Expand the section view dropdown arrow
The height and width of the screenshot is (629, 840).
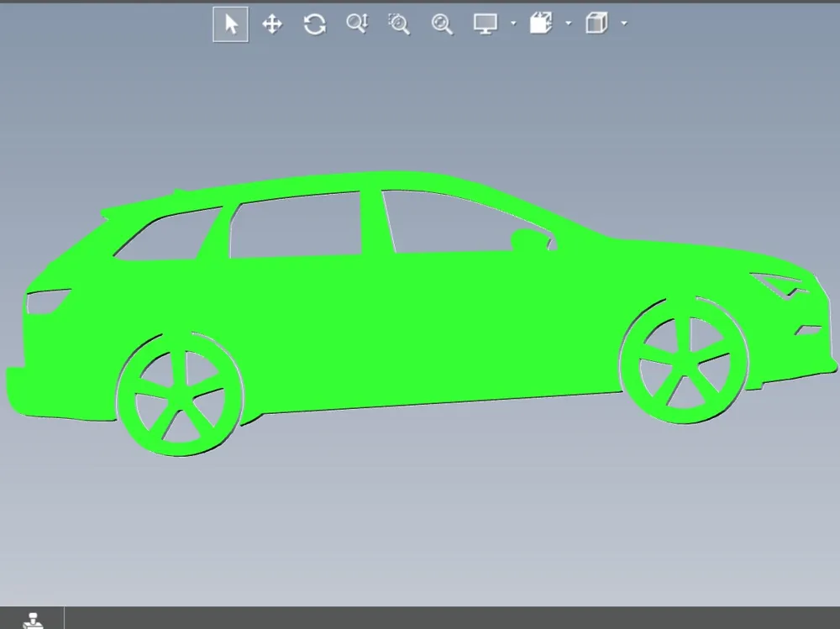tap(569, 24)
